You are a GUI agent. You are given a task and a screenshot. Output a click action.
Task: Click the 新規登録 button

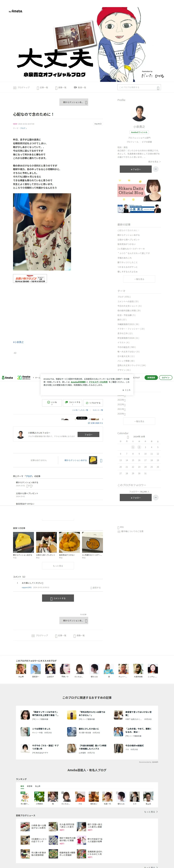[151, 377]
